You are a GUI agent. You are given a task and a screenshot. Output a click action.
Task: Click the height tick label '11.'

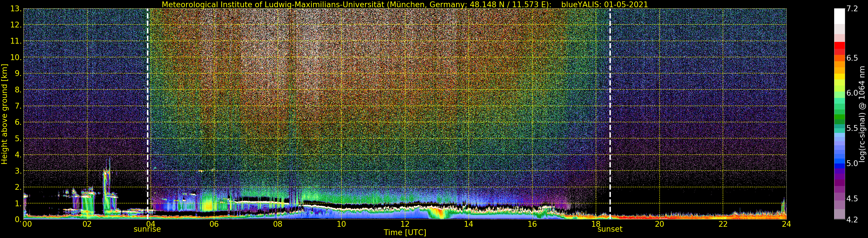pos(16,41)
